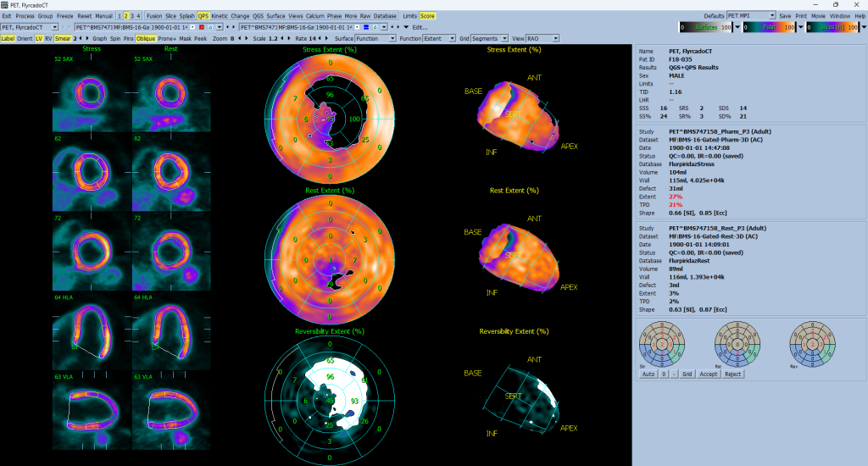
Task: Click the Save button
Action: pyautogui.click(x=785, y=16)
